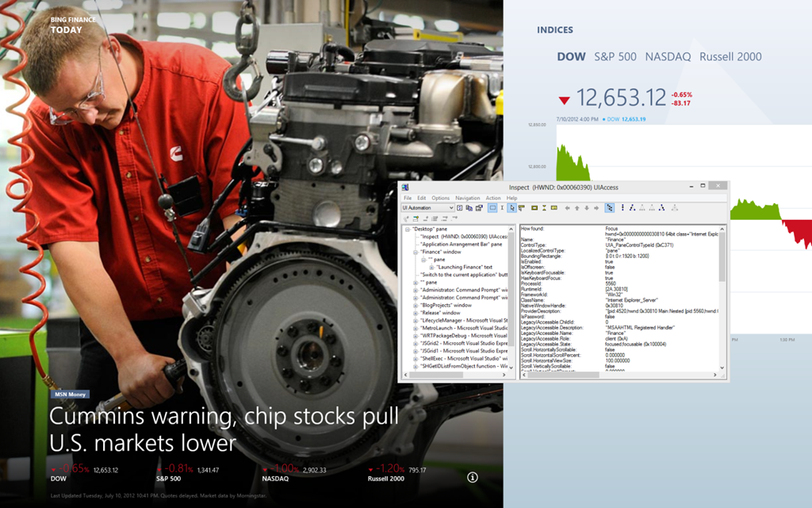Expand the "LifecycleManager" Visual Studio node
The height and width of the screenshot is (508, 812).
point(416,321)
